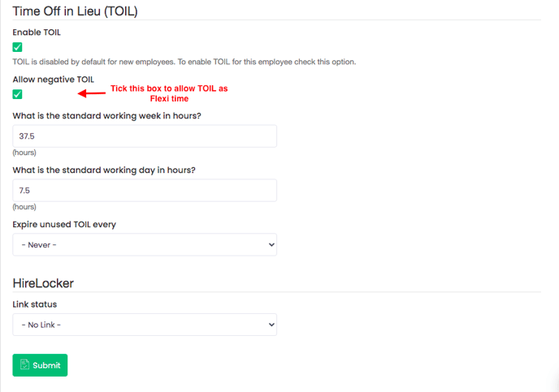Click the "Enable TOIL" label text

pyautogui.click(x=37, y=32)
